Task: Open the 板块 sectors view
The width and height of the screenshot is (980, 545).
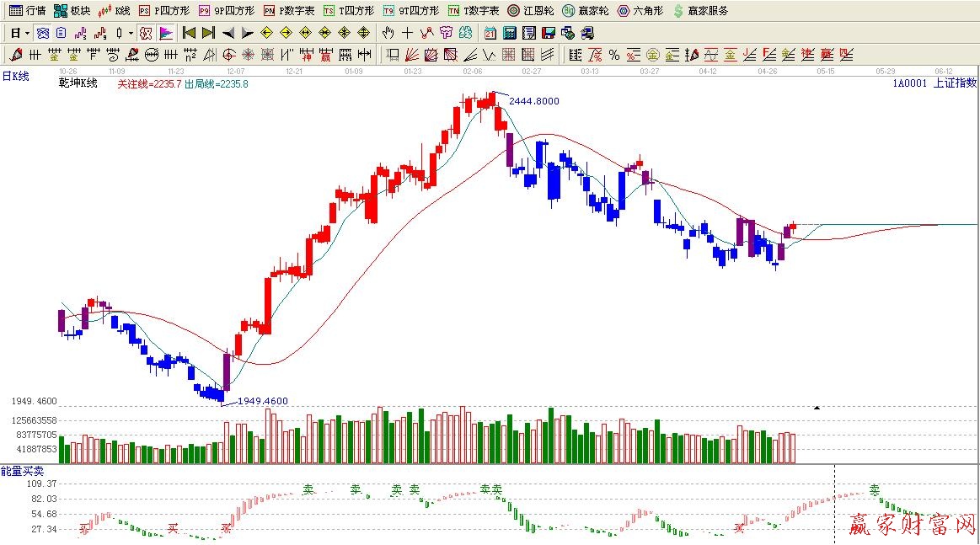Action: coord(72,11)
